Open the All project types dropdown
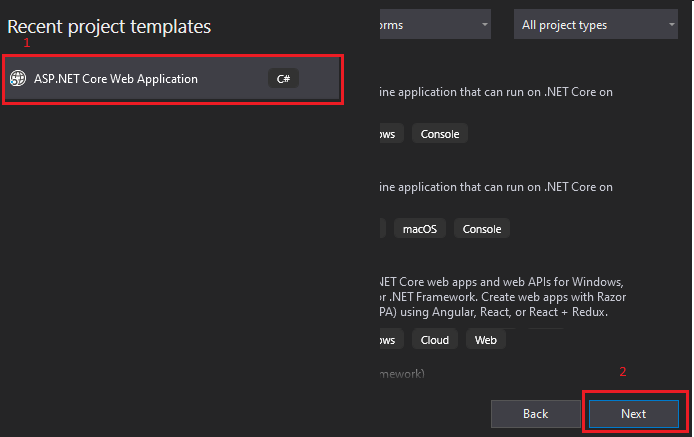694x437 pixels. pos(595,25)
